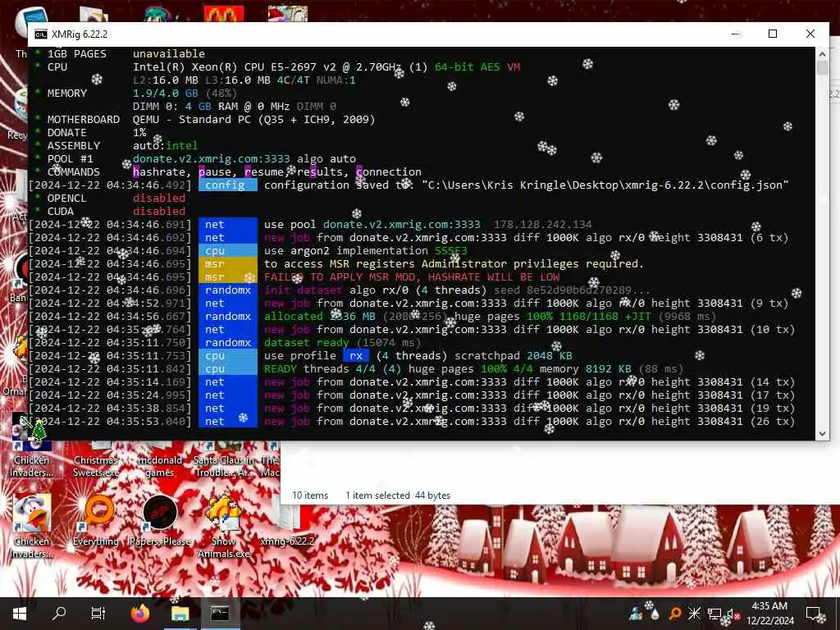This screenshot has height=630, width=840.
Task: Open taskbar Search magnifier
Action: (x=59, y=613)
